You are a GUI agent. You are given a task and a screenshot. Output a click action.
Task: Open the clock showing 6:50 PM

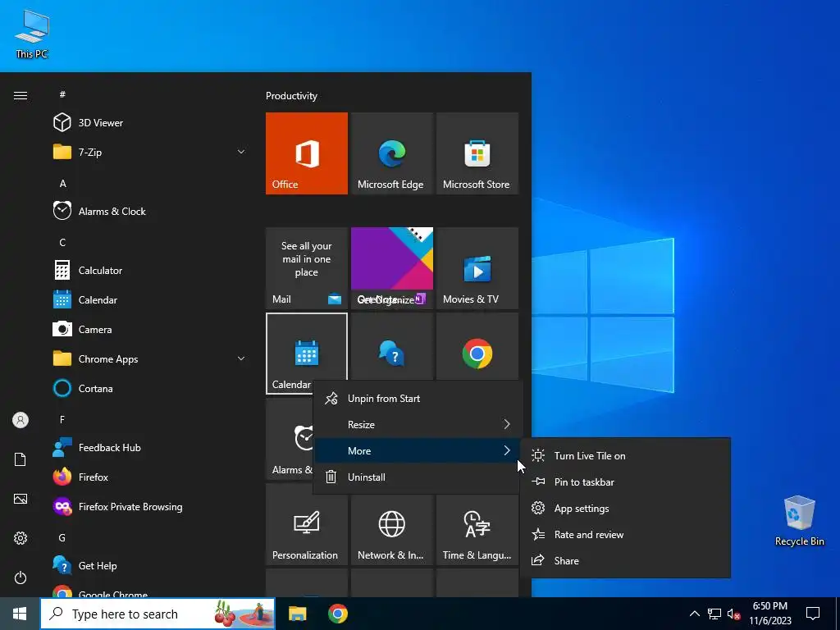(769, 614)
